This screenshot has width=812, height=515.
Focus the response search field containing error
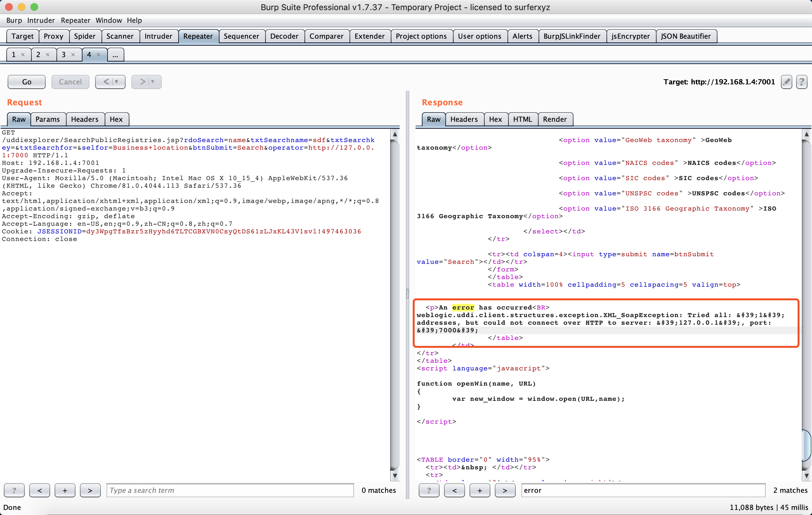tap(643, 490)
